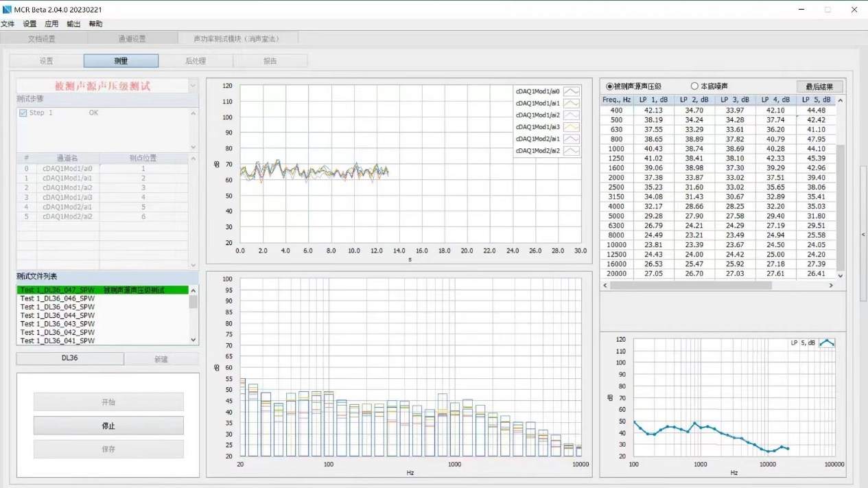Viewport: 868px width, 488px height.
Task: Click the MCR app icon in title bar
Action: pos(7,10)
